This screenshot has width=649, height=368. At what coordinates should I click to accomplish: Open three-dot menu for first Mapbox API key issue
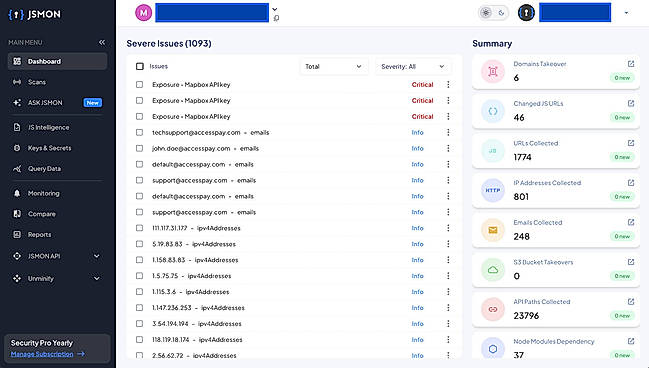[448, 84]
